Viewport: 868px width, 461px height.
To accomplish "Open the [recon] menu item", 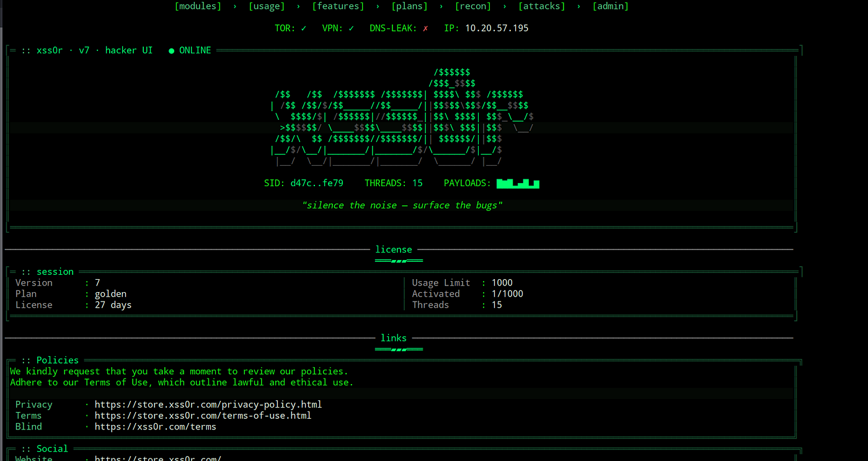I will (472, 6).
